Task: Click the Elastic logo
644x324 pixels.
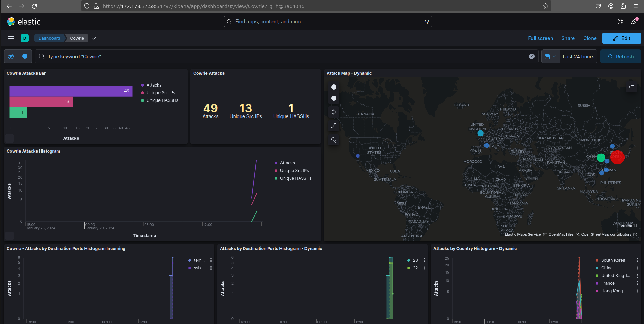Action: 23,22
